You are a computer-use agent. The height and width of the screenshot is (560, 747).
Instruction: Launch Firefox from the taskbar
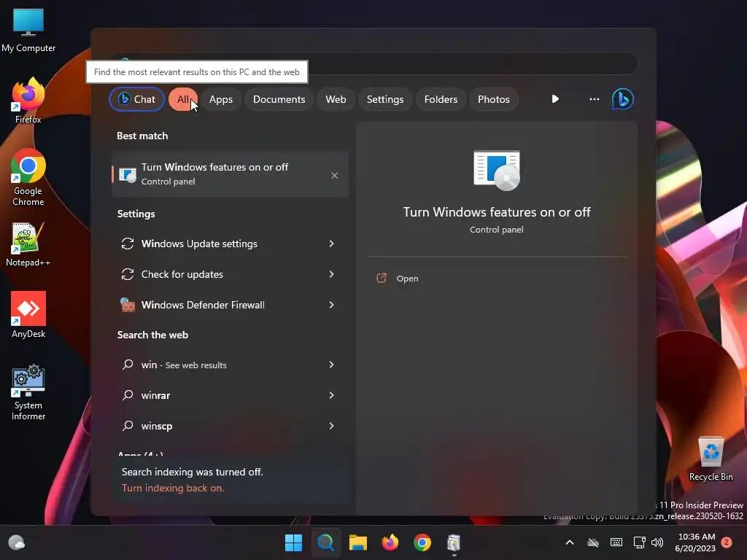[390, 542]
